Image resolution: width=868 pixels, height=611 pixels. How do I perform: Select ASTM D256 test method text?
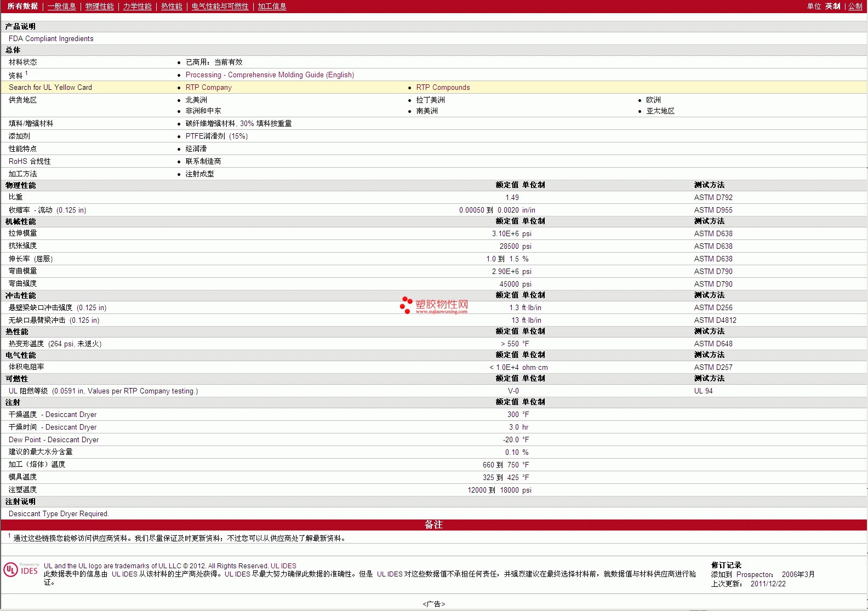pos(713,308)
